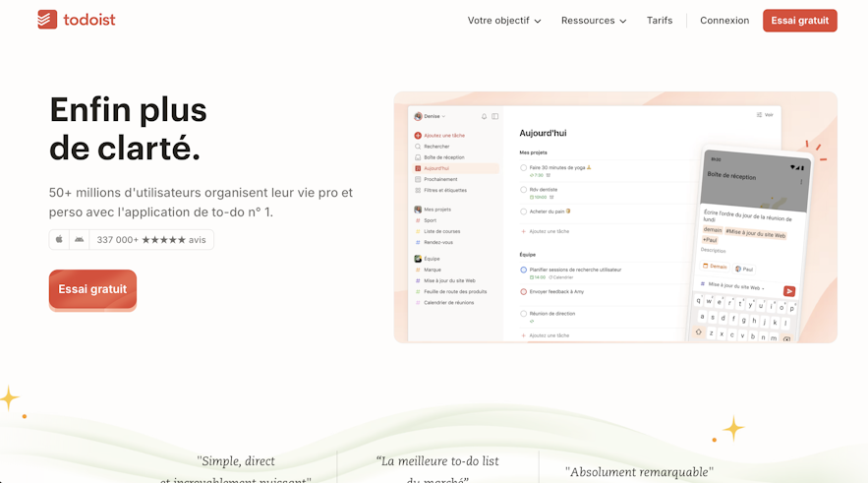
Task: Click the Enfin plus de clarté headline
Action: click(128, 129)
